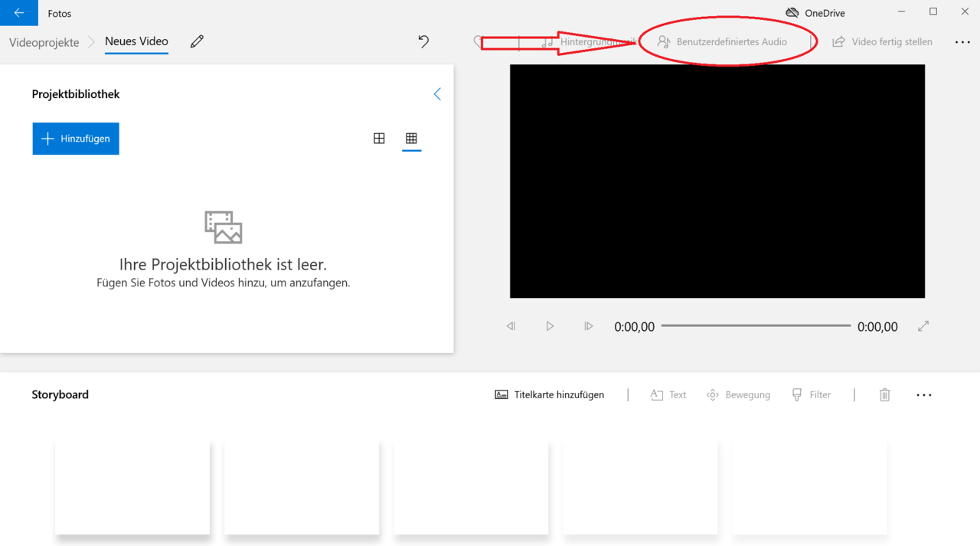
Task: Click the first empty Storyboard slot
Action: (x=132, y=487)
